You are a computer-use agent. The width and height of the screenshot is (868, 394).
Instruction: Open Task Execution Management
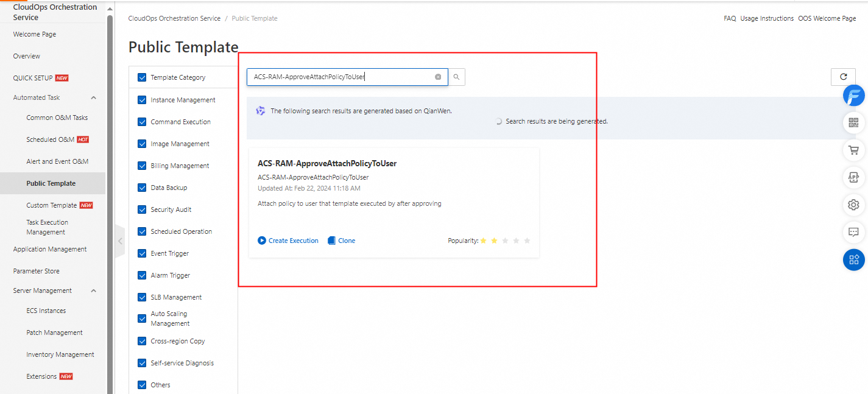[48, 227]
